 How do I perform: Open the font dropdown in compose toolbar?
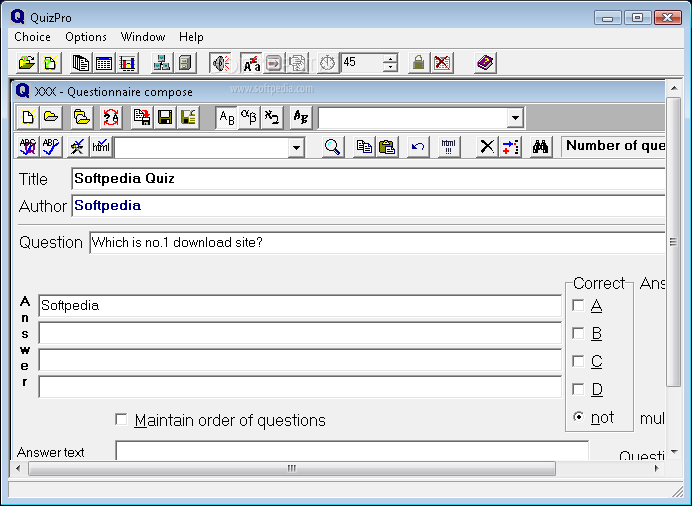pyautogui.click(x=515, y=118)
